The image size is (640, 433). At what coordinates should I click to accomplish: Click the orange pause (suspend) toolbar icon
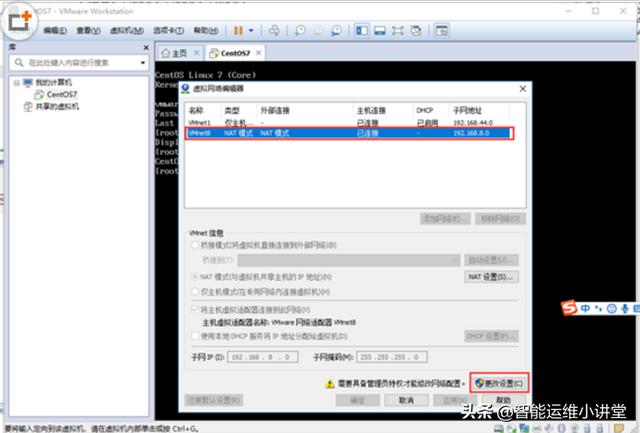[238, 31]
